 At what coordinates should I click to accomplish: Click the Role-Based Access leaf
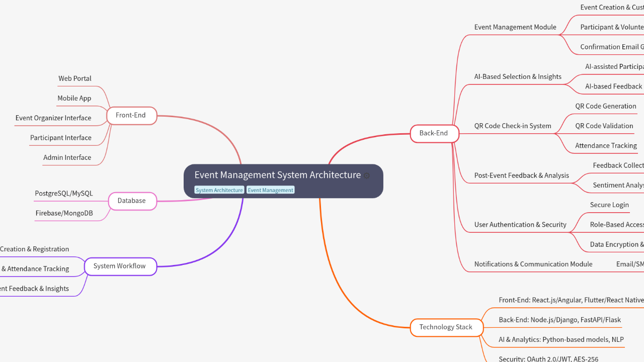(x=617, y=225)
